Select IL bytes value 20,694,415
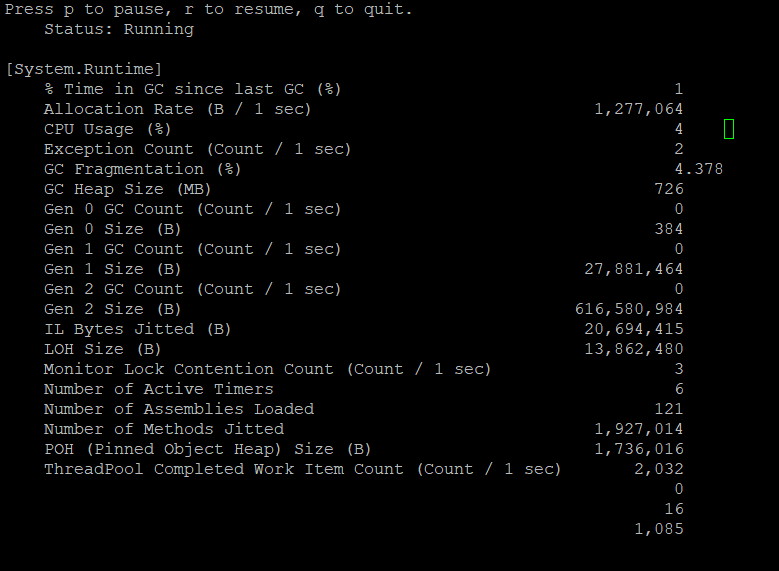779x571 pixels. 633,329
